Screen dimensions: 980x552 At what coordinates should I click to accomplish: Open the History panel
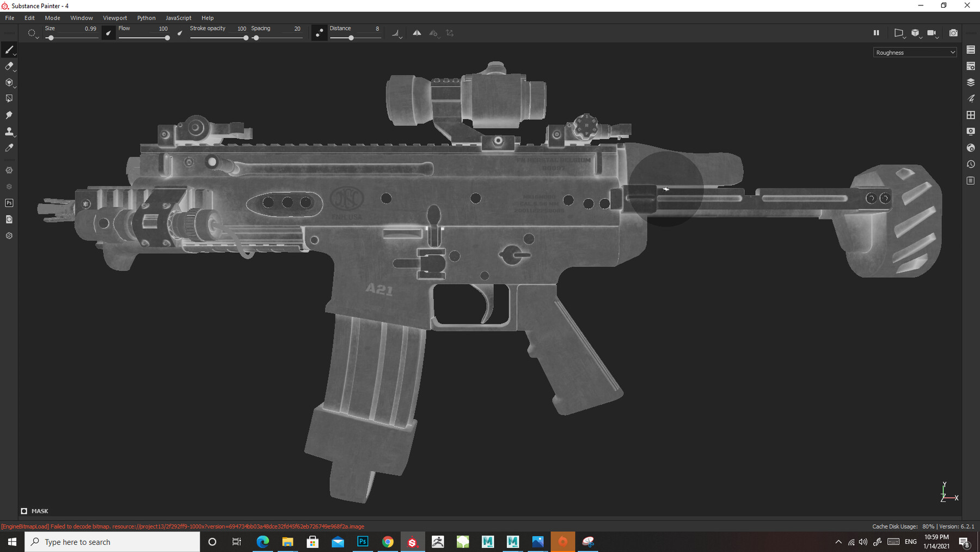[x=970, y=163]
